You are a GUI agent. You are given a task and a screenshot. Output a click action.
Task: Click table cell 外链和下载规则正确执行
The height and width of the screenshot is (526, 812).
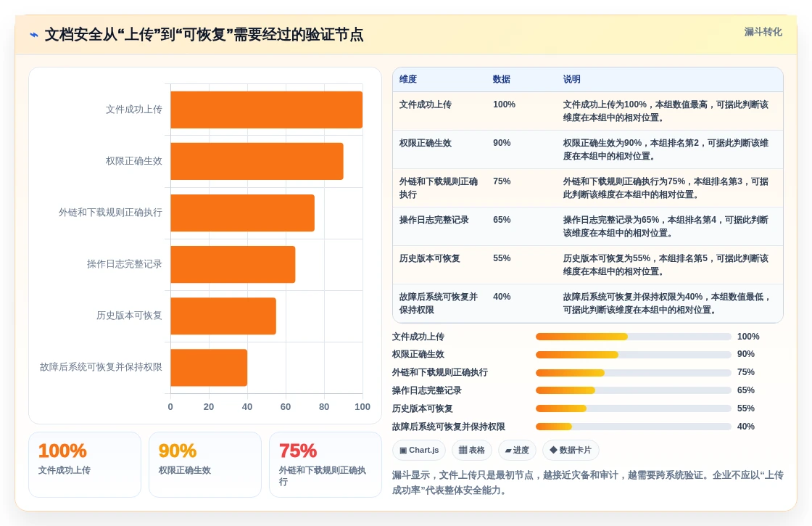point(439,188)
